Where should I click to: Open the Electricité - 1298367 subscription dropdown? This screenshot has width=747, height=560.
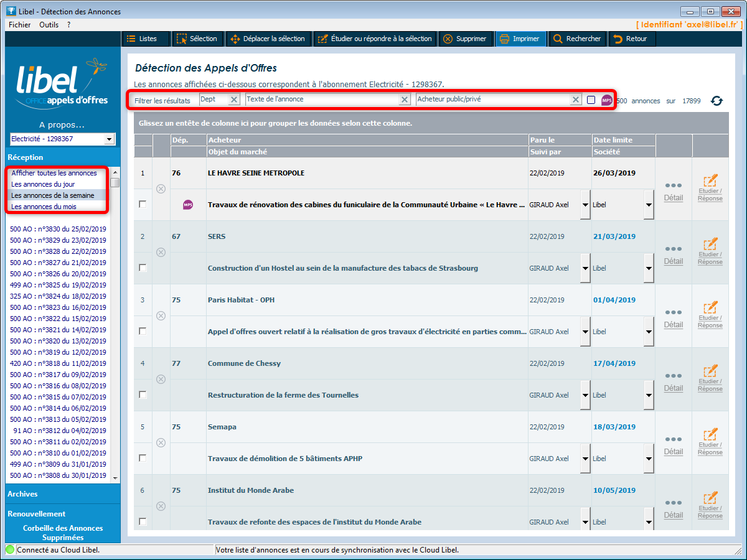pyautogui.click(x=110, y=139)
